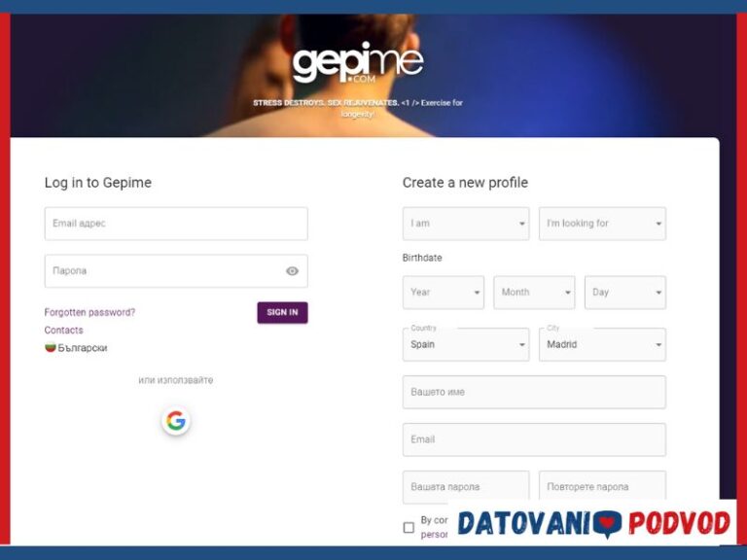
Task: Open the Country dropdown showing Spain
Action: click(466, 344)
